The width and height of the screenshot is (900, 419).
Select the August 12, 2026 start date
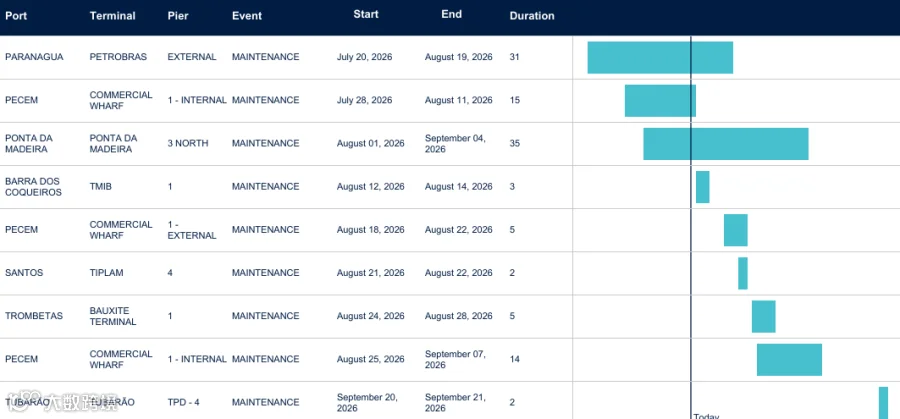point(370,187)
